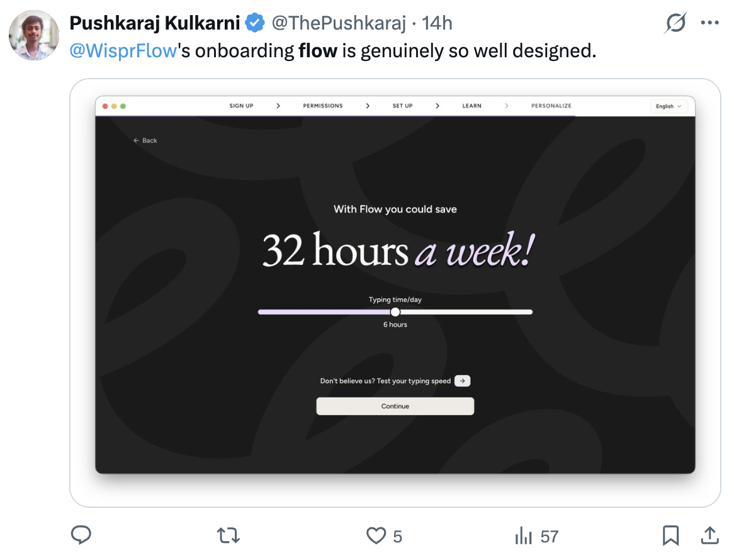734x560 pixels.
Task: Open the Grok slashed-circle icon
Action: pos(675,23)
